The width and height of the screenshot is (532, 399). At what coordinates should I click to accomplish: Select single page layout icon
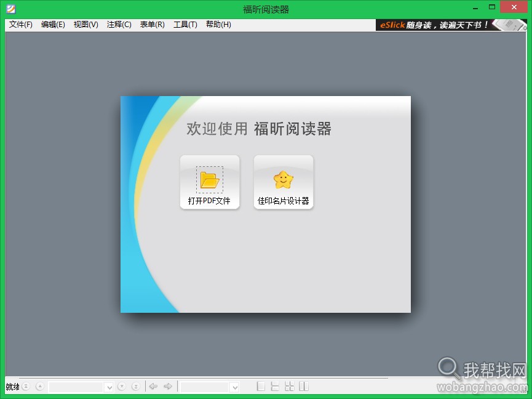pos(261,386)
